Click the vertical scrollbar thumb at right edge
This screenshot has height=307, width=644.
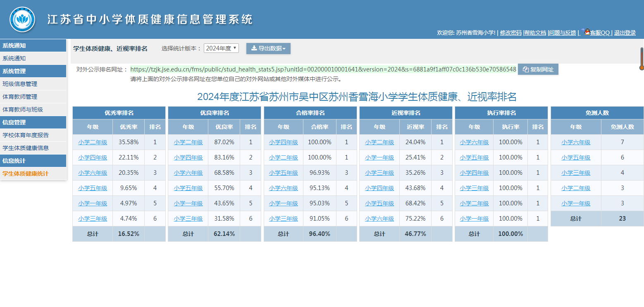coord(642,59)
